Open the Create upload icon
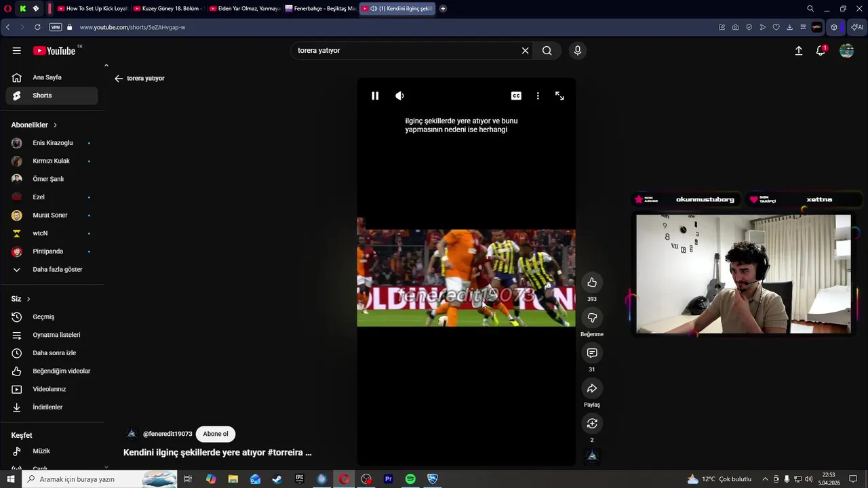 click(799, 51)
